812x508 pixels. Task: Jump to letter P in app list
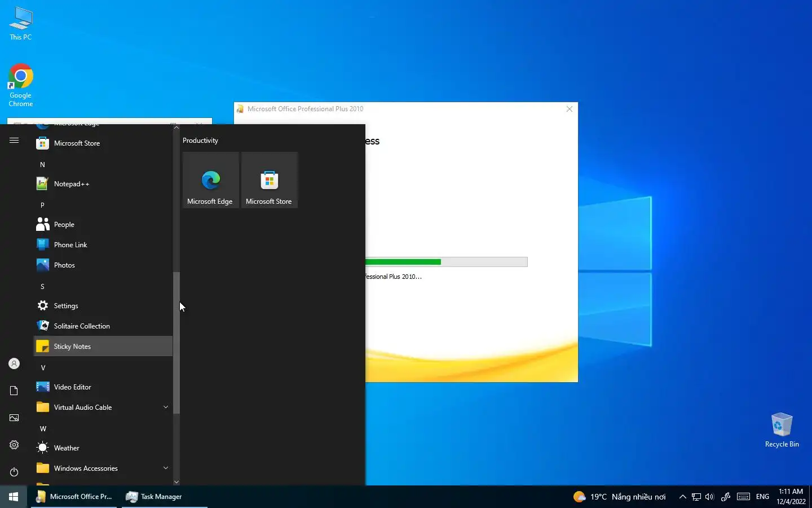103,205
